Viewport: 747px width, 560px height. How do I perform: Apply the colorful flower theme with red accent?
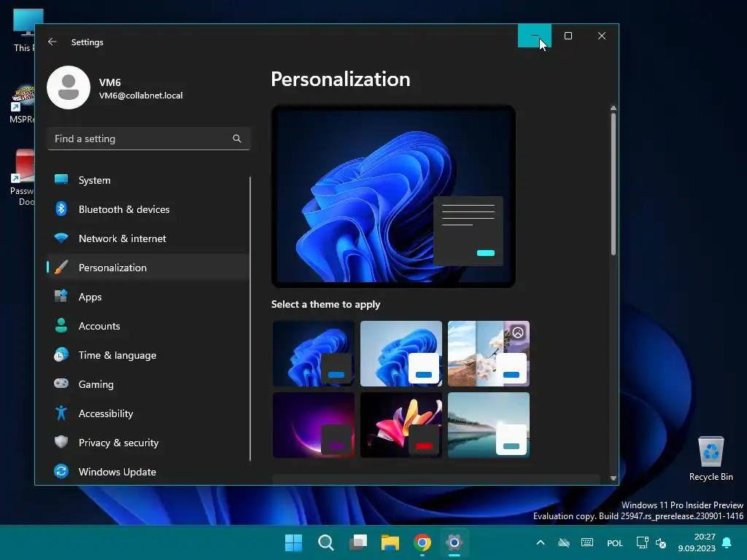401,425
